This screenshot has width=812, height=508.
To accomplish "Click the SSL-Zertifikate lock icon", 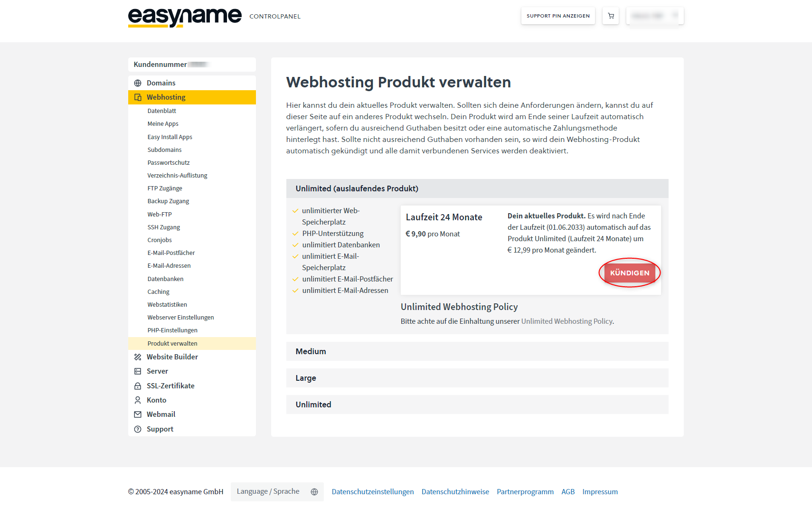I will pos(138,386).
